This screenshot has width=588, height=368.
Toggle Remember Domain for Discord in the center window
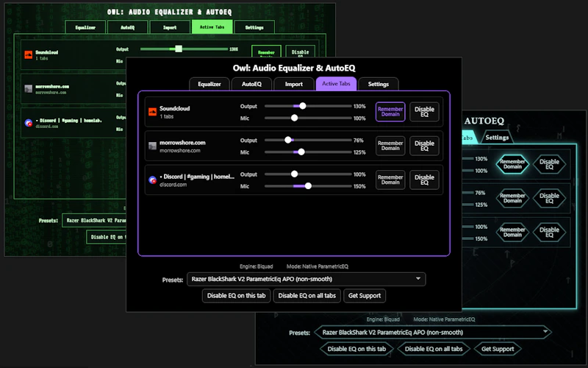390,180
